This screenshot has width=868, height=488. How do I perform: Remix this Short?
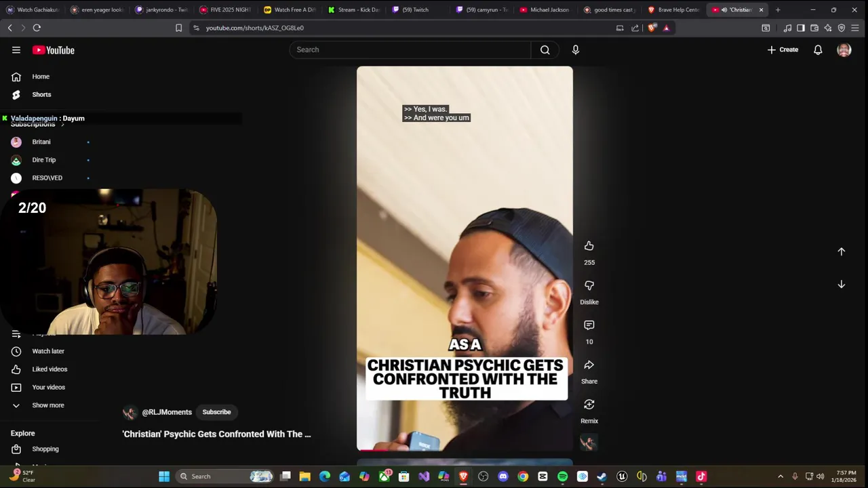(589, 405)
